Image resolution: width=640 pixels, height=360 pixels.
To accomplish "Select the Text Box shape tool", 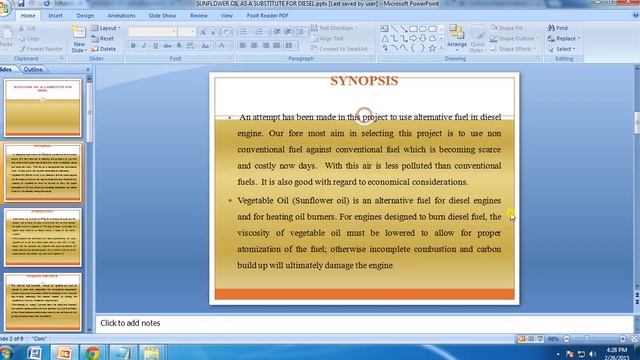I will [x=384, y=29].
